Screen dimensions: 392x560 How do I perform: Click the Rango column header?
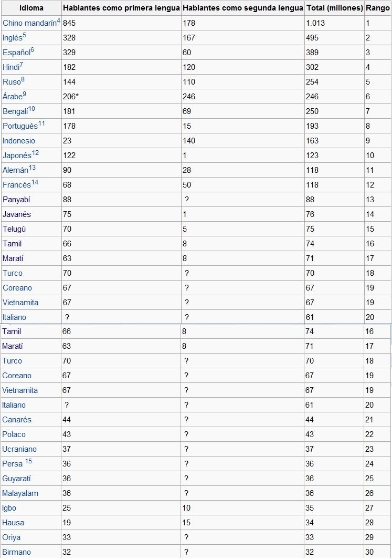pyautogui.click(x=378, y=8)
